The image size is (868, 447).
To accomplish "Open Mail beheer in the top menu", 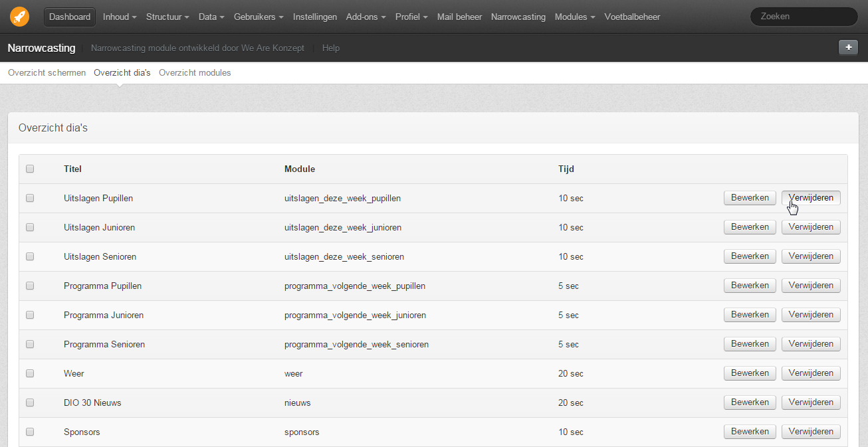I will pyautogui.click(x=459, y=17).
